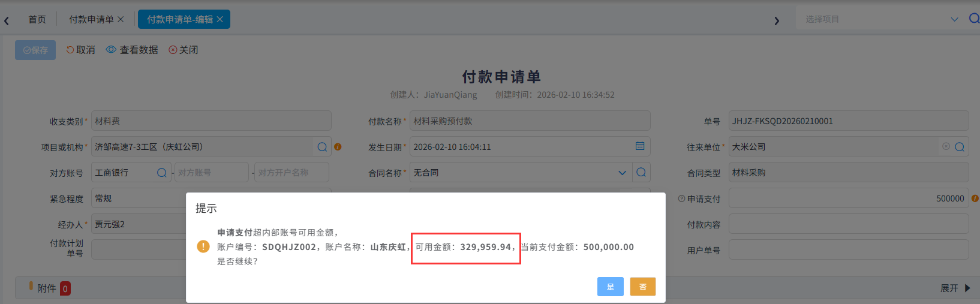Close the 付款申请单-编辑 tab
Screen dimensions: 980x304
tap(220, 19)
